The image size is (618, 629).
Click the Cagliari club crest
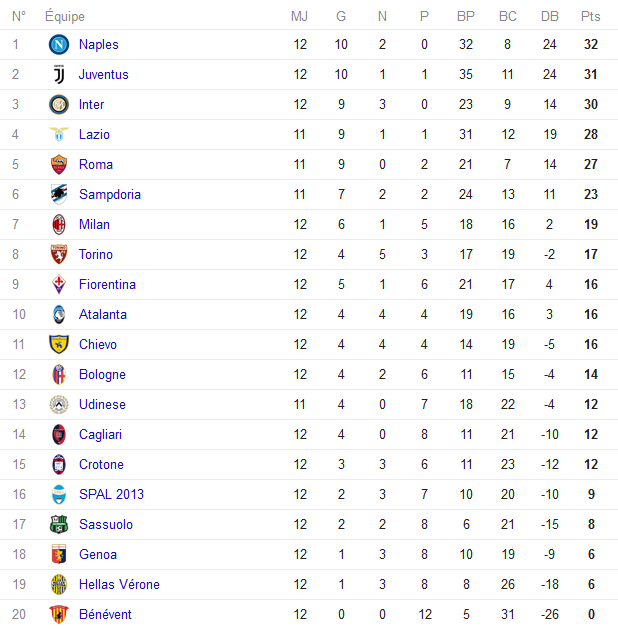point(58,434)
